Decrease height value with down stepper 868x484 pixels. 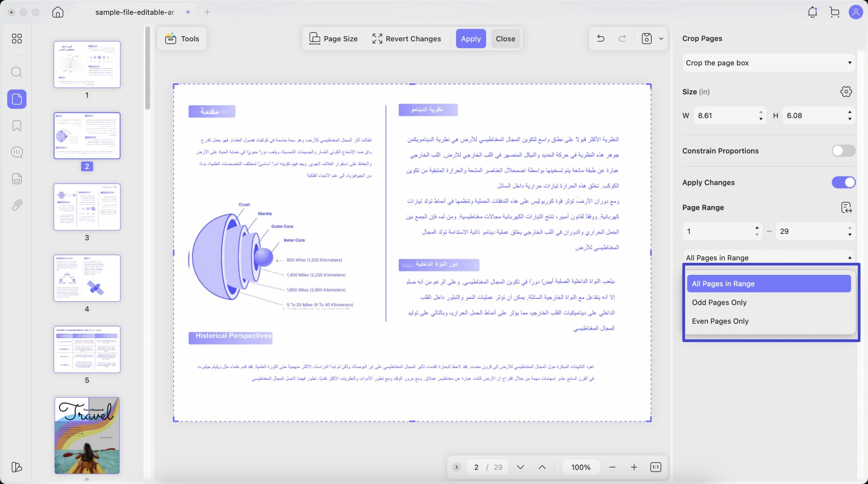click(x=850, y=119)
